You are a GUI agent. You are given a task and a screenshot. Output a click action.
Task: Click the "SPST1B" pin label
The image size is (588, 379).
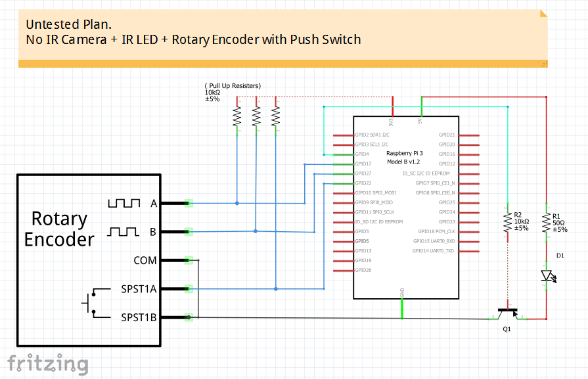tap(139, 317)
